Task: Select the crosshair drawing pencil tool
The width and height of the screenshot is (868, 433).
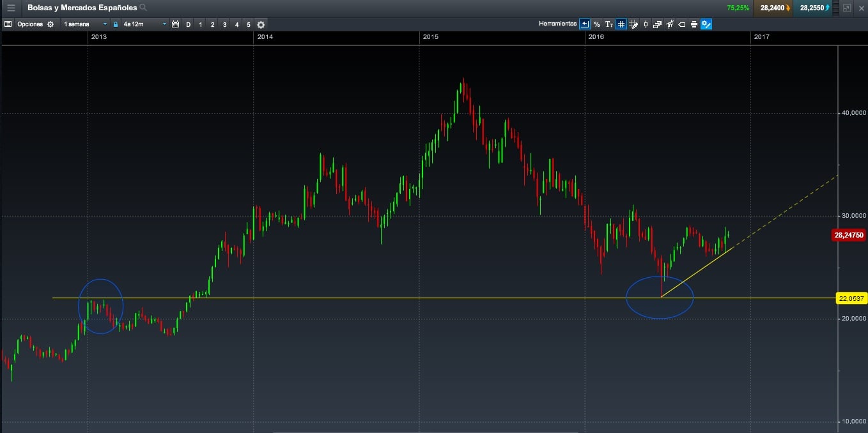Action: 633,24
